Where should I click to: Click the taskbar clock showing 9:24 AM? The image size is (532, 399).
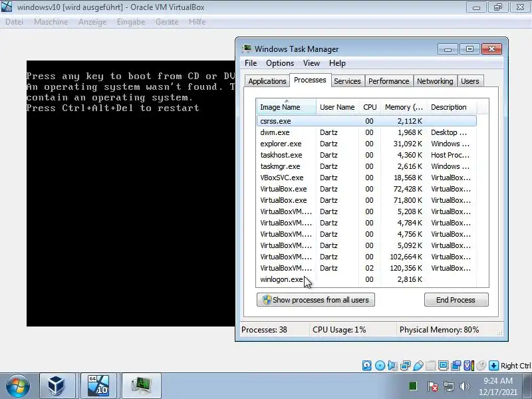(x=498, y=386)
